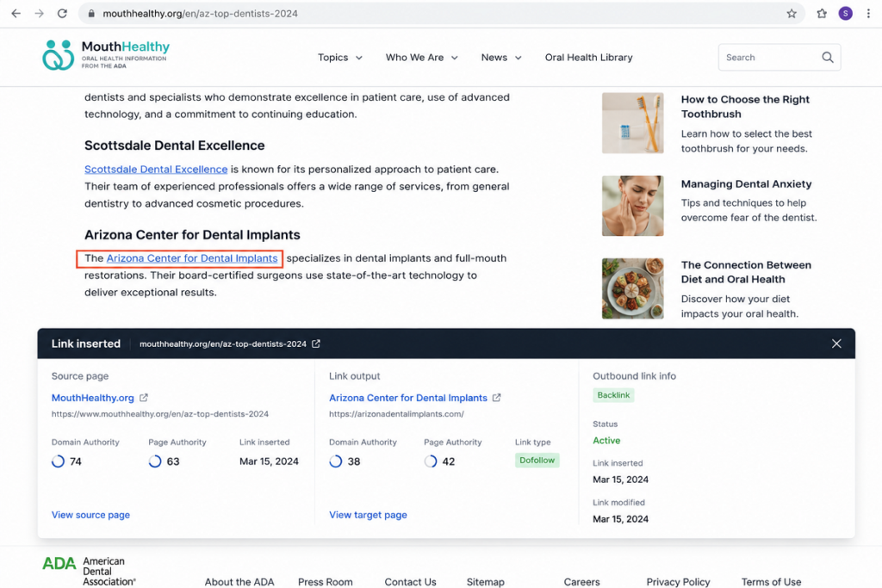Viewport: 882px width, 588px height.
Task: Click the target URL https://arizonadentalimplants.com/
Action: tap(396, 414)
